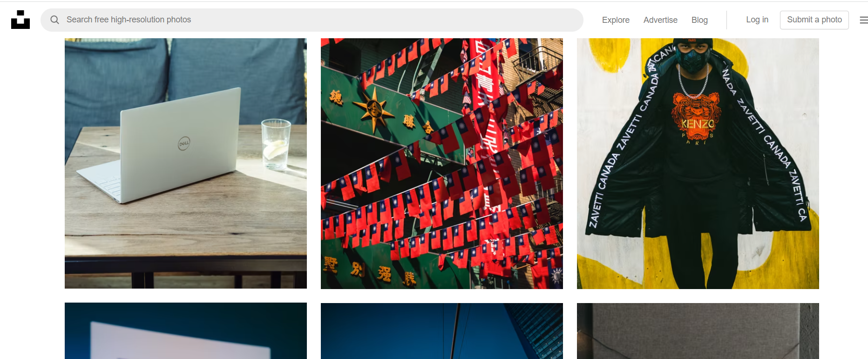Open the Advertise link
868x359 pixels.
coord(660,20)
